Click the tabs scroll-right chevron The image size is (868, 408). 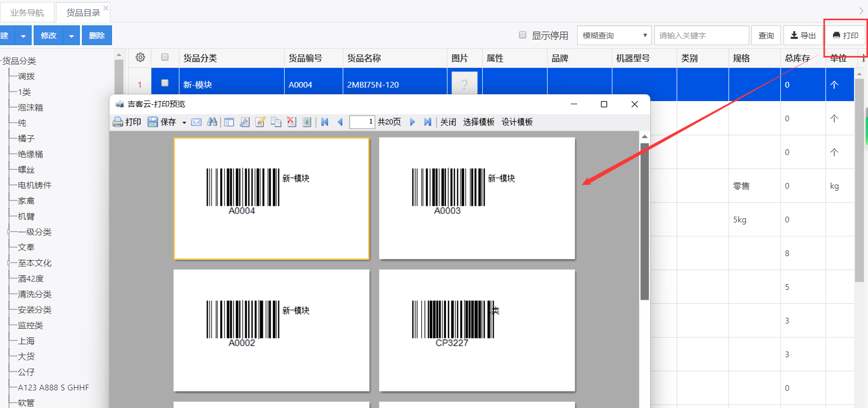point(861,11)
